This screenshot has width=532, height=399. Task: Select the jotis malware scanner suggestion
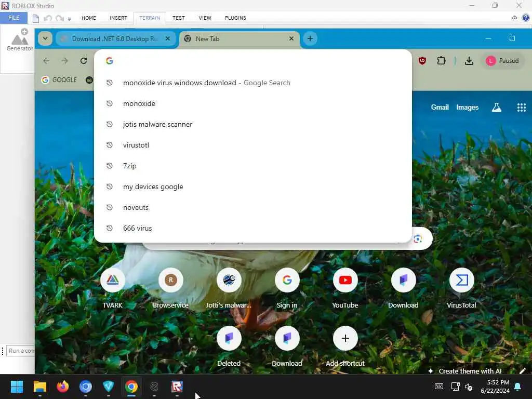coord(253,124)
